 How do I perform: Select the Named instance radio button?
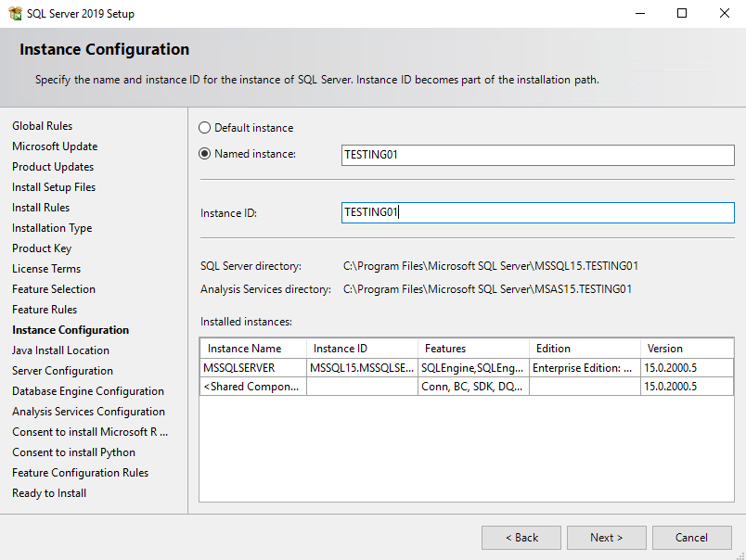[x=204, y=154]
